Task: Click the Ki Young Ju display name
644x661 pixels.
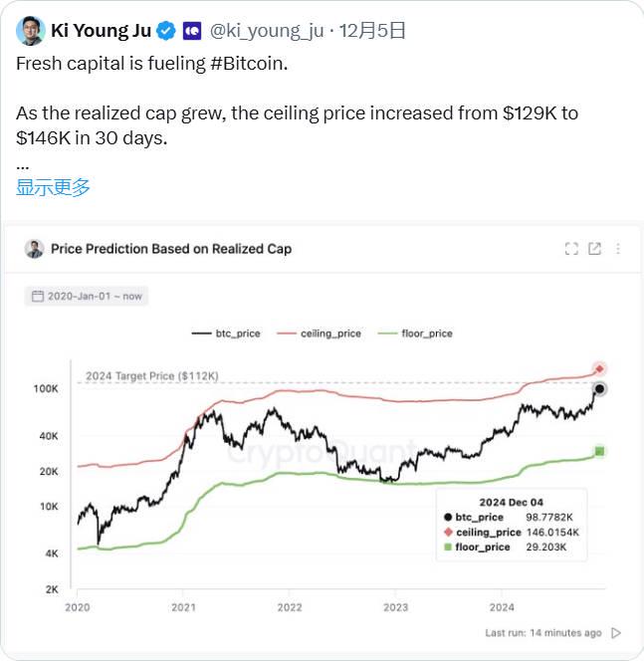Action: coord(102,31)
